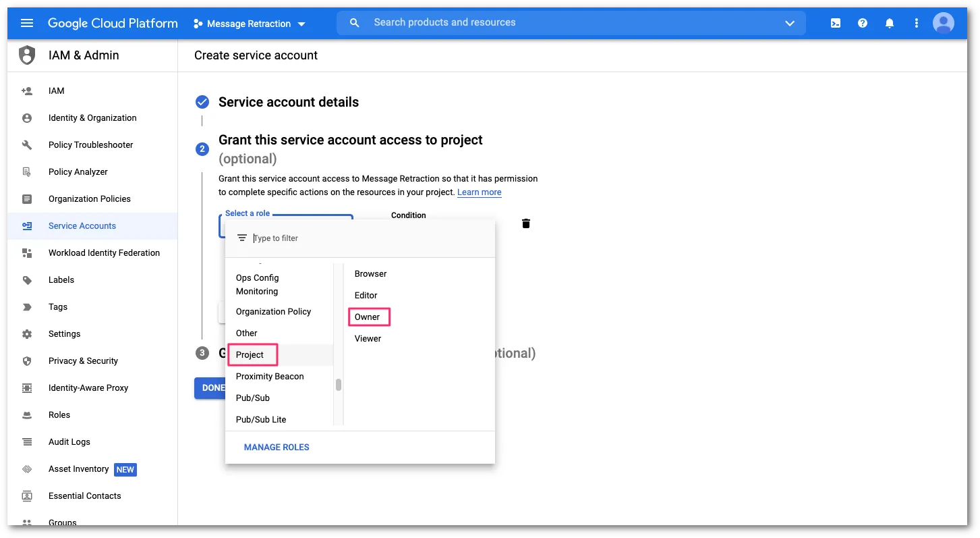980x538 pixels.
Task: Open the Help icon in the top bar
Action: pos(862,22)
